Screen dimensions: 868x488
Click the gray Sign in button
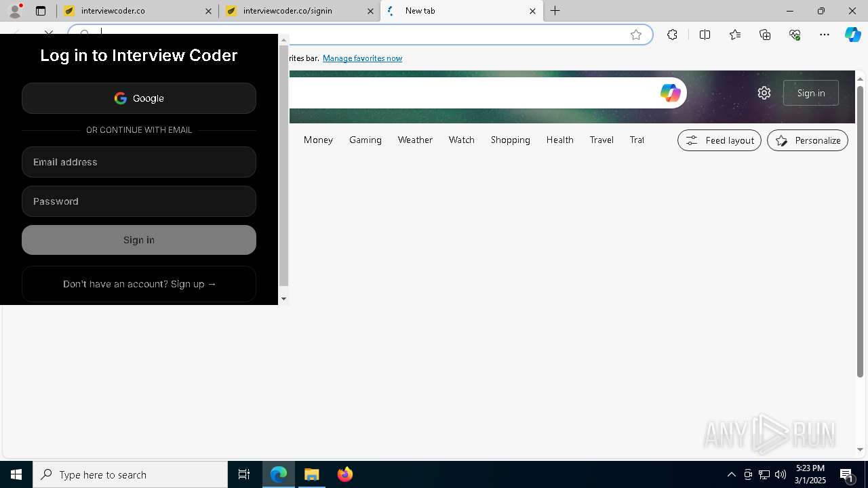click(139, 240)
